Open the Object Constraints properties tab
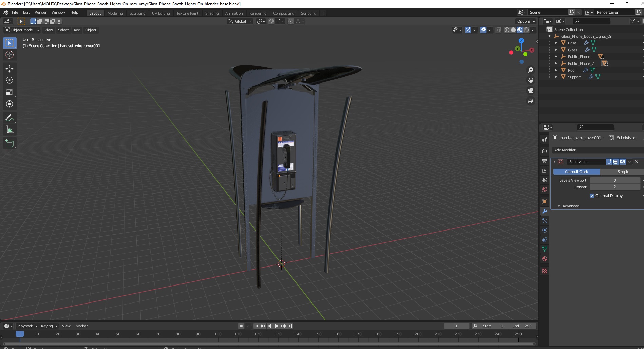The height and width of the screenshot is (349, 644). 545,240
